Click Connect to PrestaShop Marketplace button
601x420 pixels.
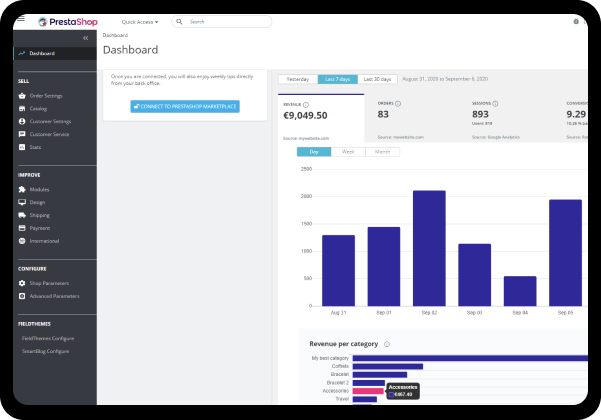pyautogui.click(x=185, y=106)
